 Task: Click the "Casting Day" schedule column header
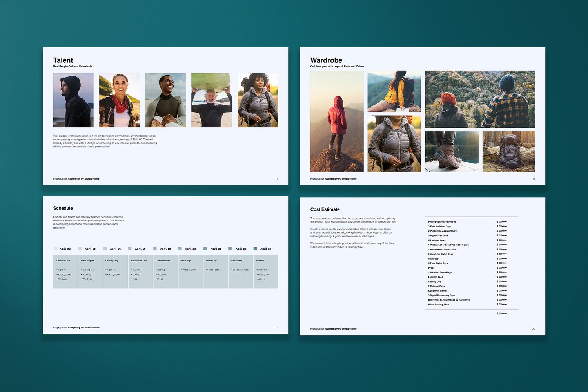tap(112, 261)
